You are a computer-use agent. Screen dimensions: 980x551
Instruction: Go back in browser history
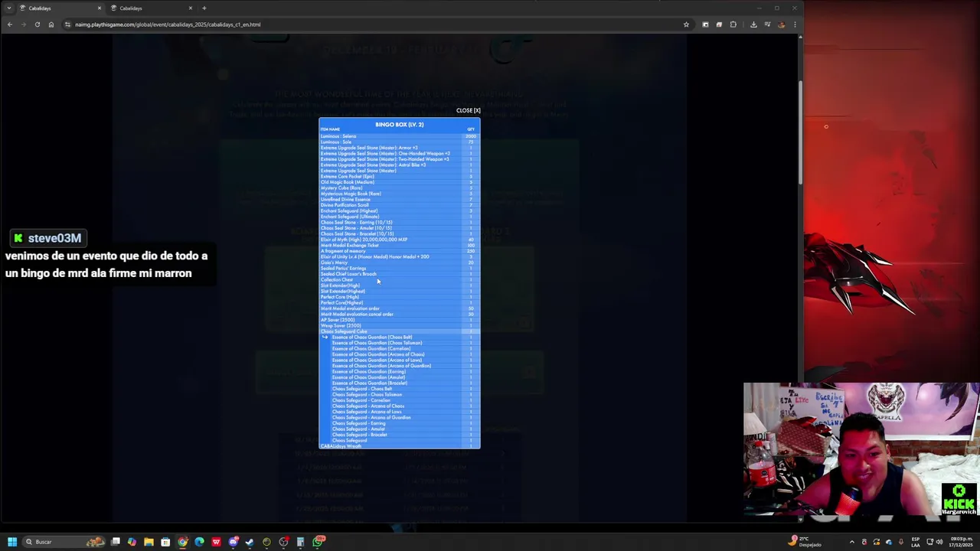[x=10, y=24]
